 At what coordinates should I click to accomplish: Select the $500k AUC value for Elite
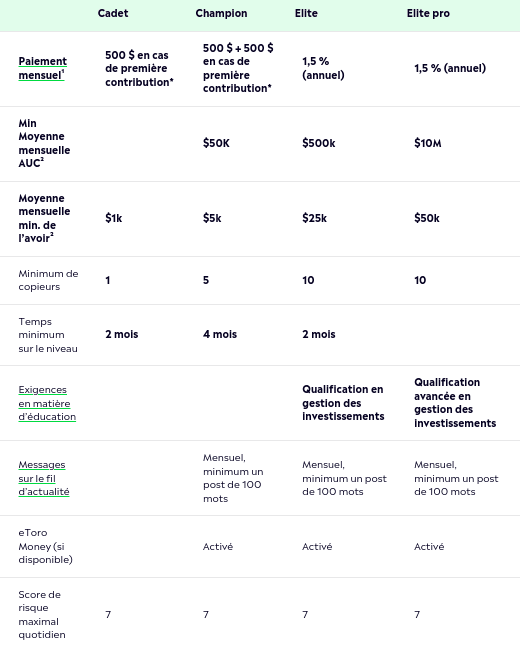coord(319,143)
